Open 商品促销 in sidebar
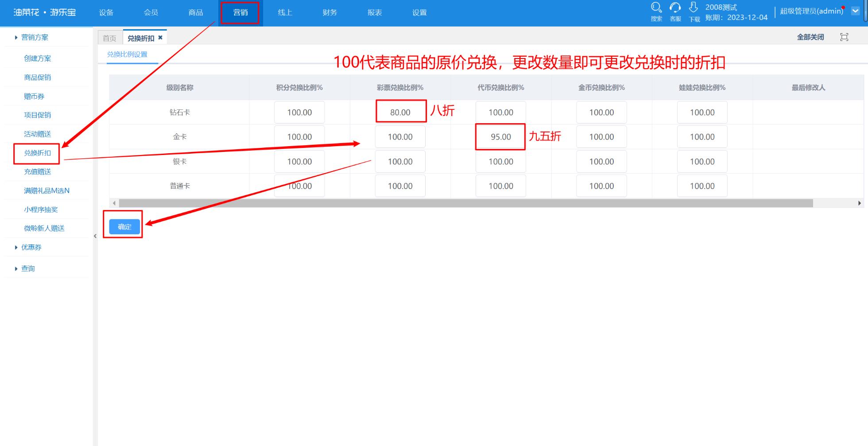 point(38,78)
